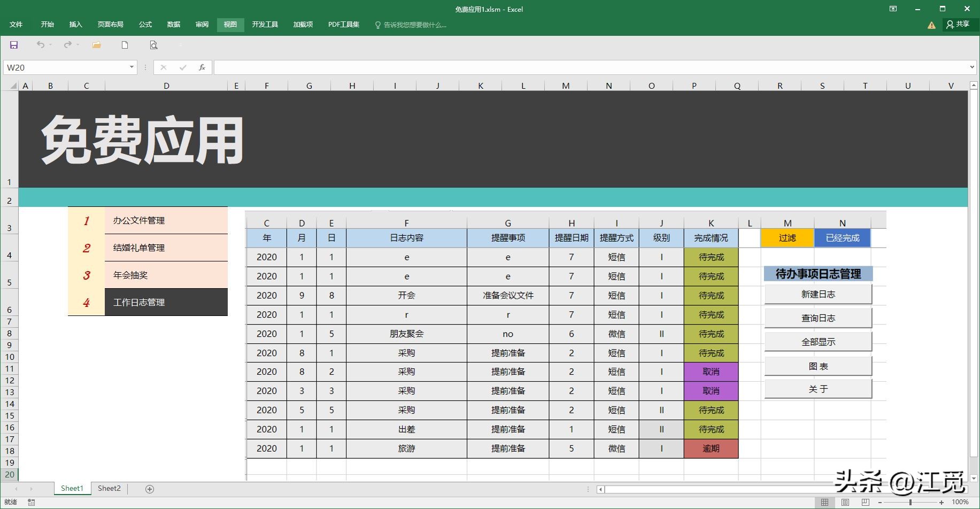Open print preview from the quick toolbar
The image size is (980, 509).
[x=153, y=45]
